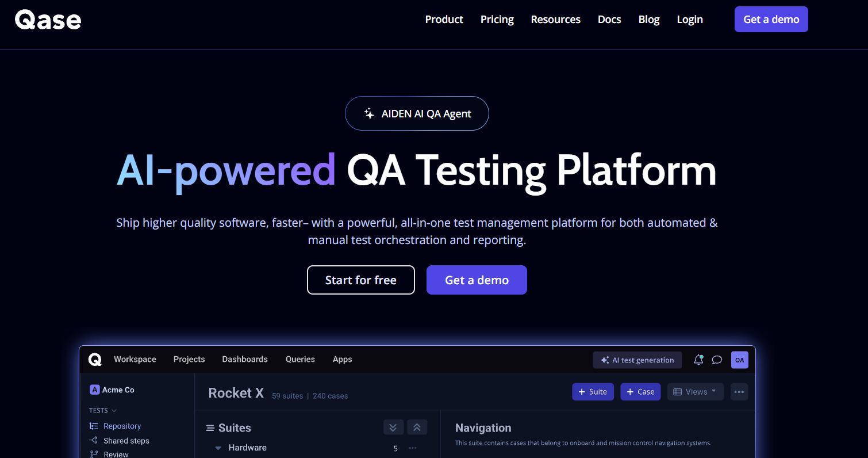
Task: Click the AIDEN AI QA Agent pill
Action: pos(417,113)
